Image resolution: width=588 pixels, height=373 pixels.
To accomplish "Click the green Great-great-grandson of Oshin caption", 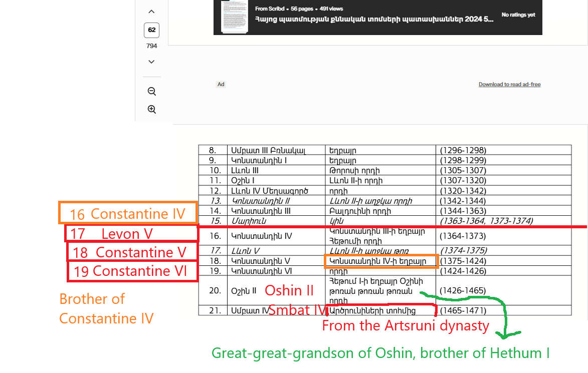I will [380, 353].
